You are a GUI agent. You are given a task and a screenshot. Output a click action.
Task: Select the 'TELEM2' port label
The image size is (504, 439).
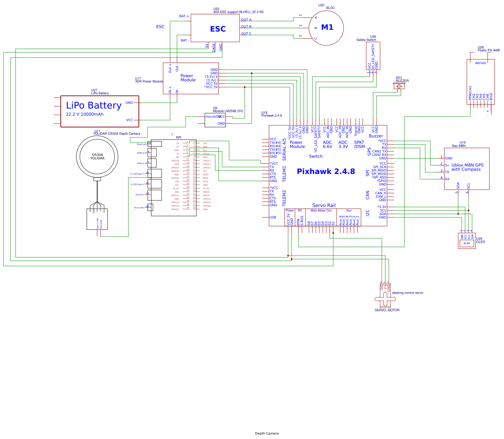[284, 198]
